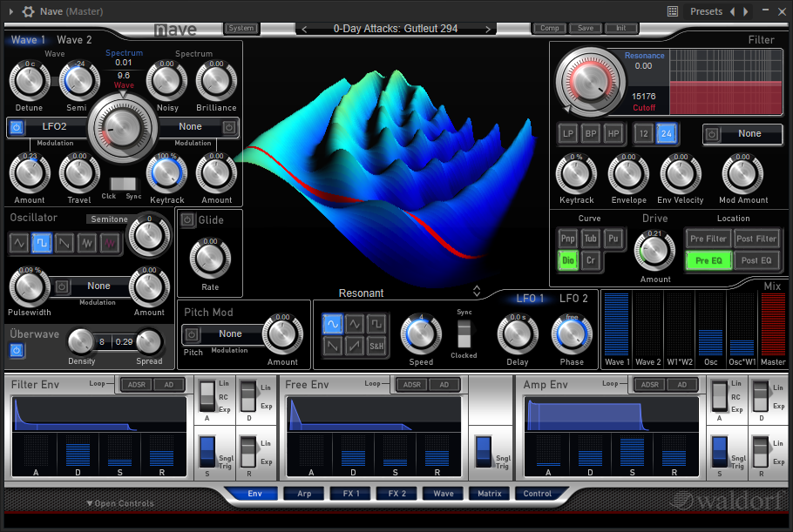Toggle the Überwave power button
The width and height of the screenshot is (793, 532).
(x=17, y=351)
